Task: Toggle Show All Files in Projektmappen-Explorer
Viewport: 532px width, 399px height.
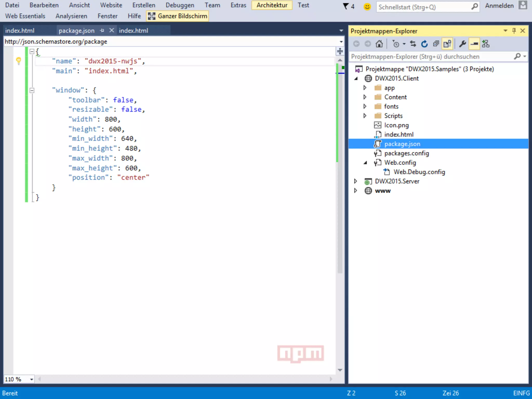Action: [447, 44]
